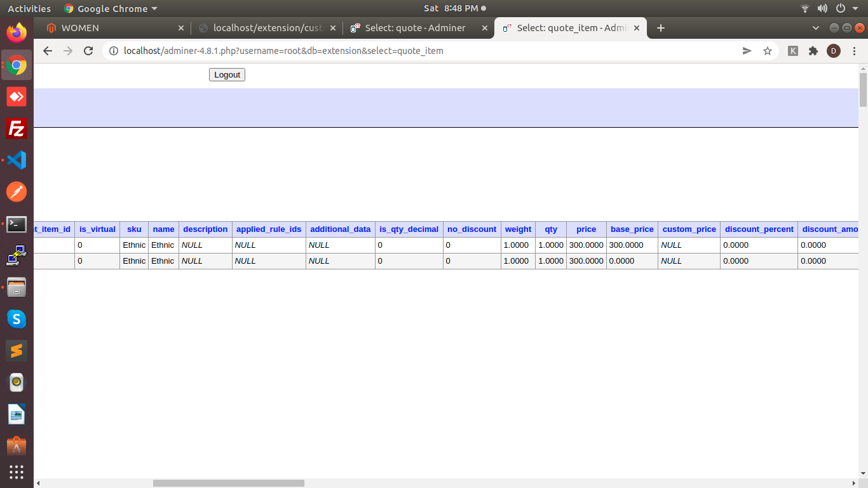This screenshot has width=868, height=488.
Task: Open Visual Studio Code from the dock
Action: (17, 160)
